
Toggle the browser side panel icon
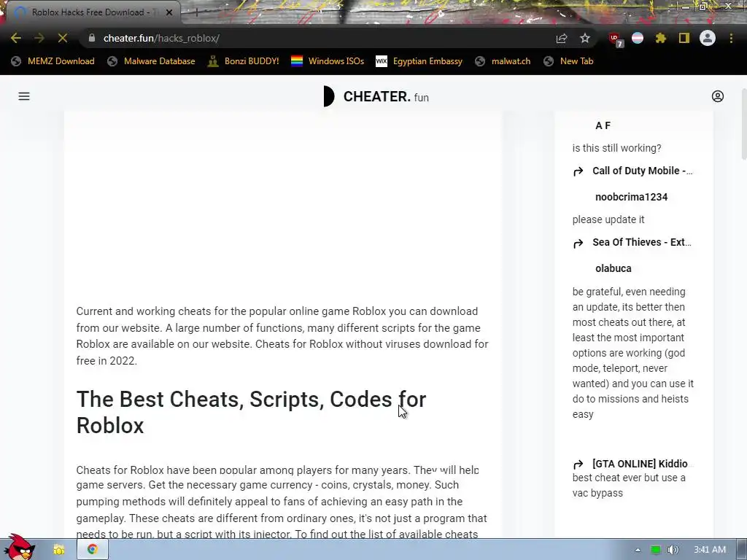coord(684,38)
